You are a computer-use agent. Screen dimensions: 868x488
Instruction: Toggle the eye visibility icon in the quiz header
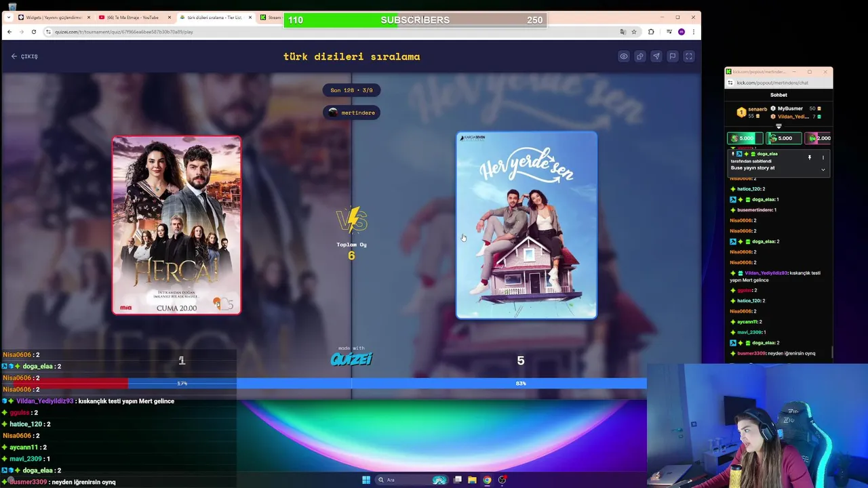click(623, 56)
